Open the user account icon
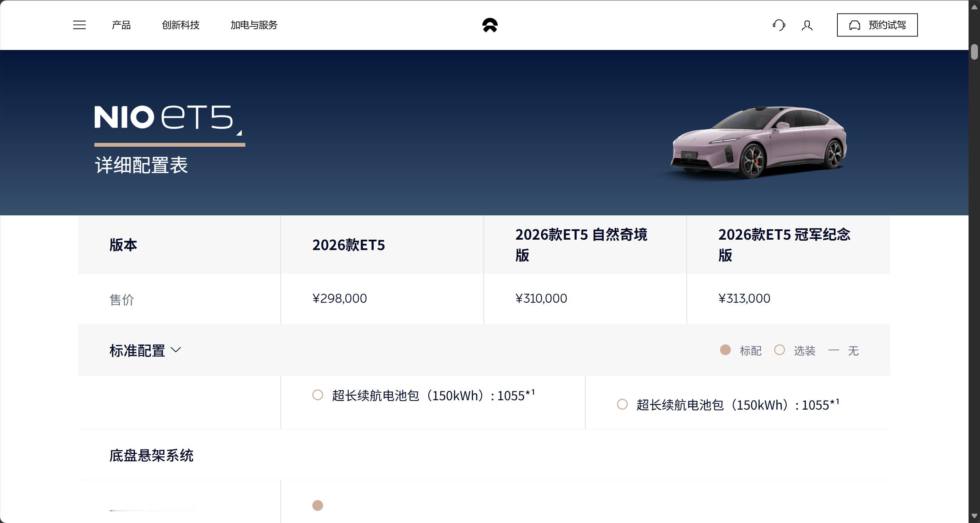 click(807, 25)
